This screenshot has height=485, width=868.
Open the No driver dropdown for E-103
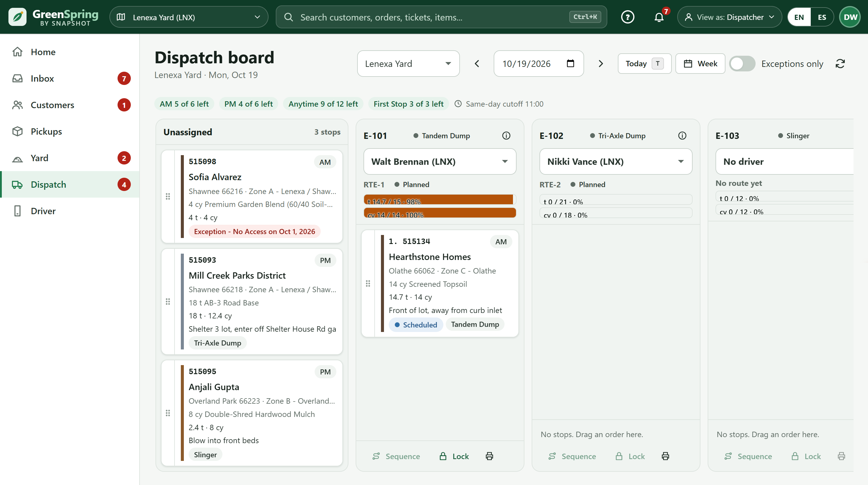pyautogui.click(x=785, y=162)
